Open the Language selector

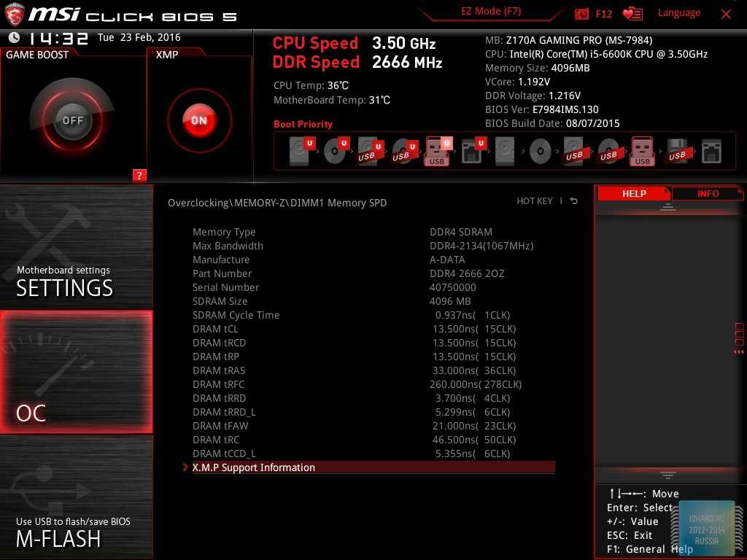(x=678, y=13)
